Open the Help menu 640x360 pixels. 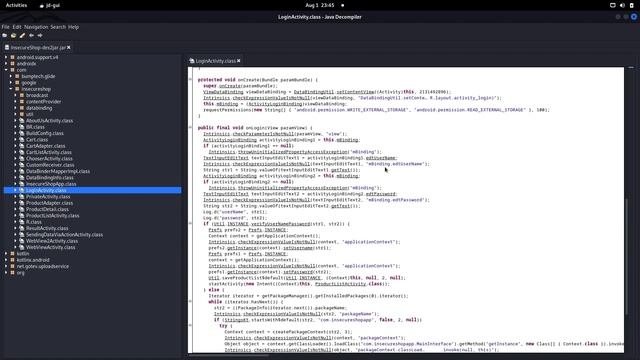click(x=73, y=27)
